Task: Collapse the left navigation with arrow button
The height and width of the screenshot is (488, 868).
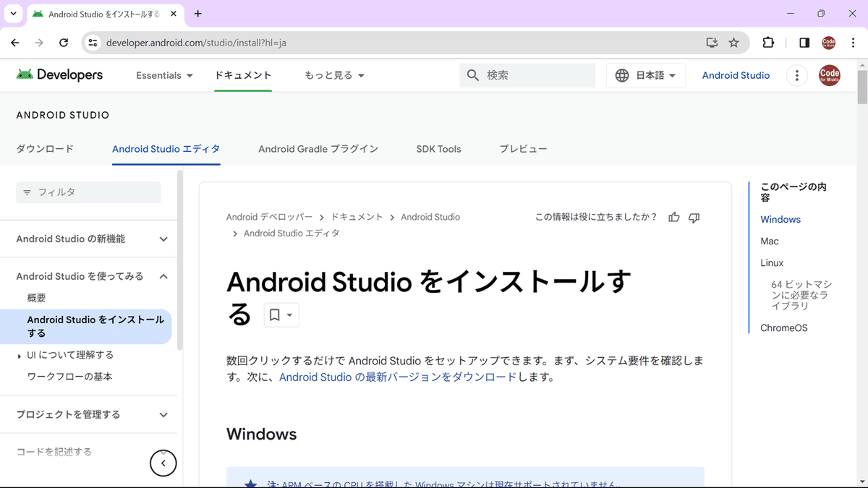Action: 163,463
